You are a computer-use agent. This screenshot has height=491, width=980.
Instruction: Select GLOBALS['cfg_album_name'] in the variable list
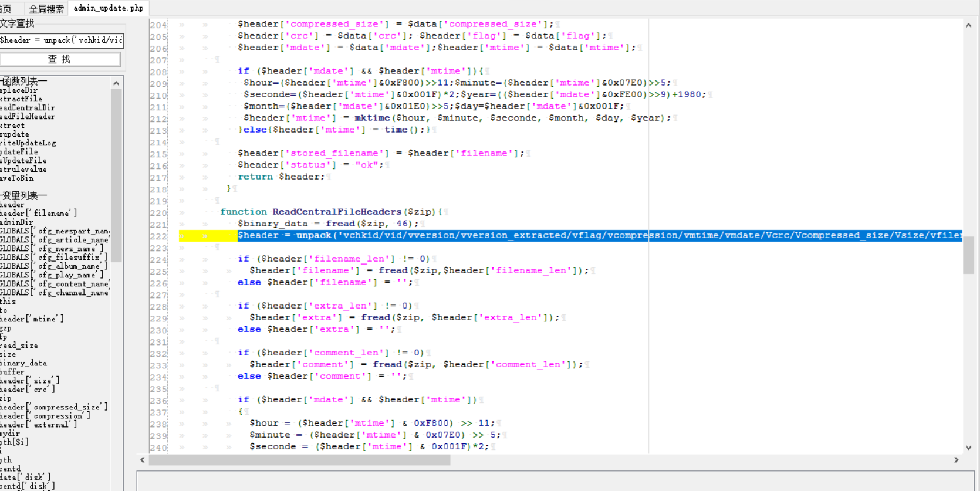click(54, 266)
